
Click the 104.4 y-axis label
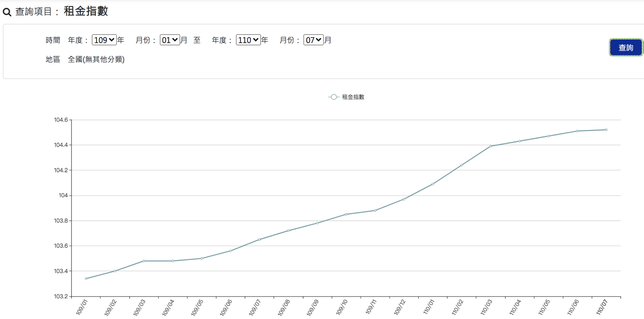click(61, 145)
